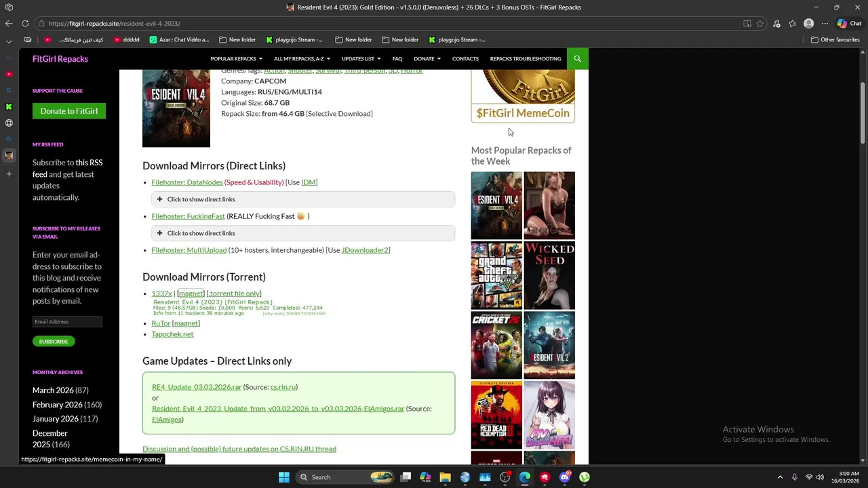The width and height of the screenshot is (868, 488).
Task: Open File Explorer from the taskbar
Action: tap(446, 477)
